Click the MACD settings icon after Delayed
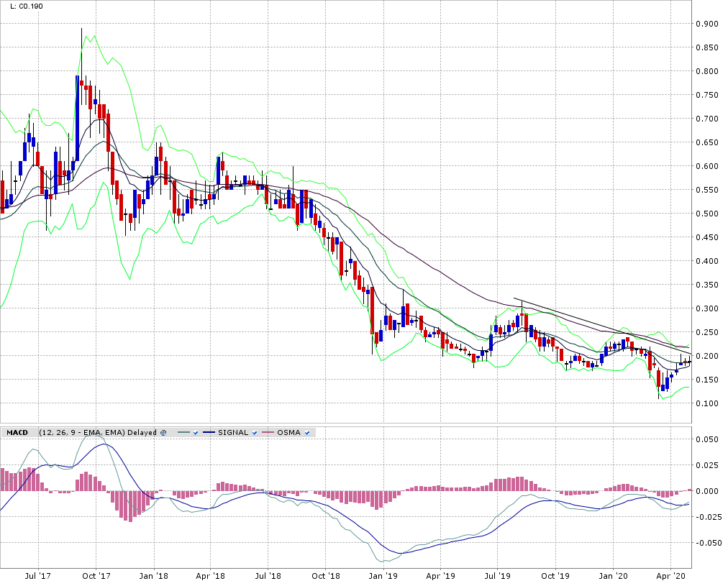The image size is (728, 586). (x=163, y=432)
